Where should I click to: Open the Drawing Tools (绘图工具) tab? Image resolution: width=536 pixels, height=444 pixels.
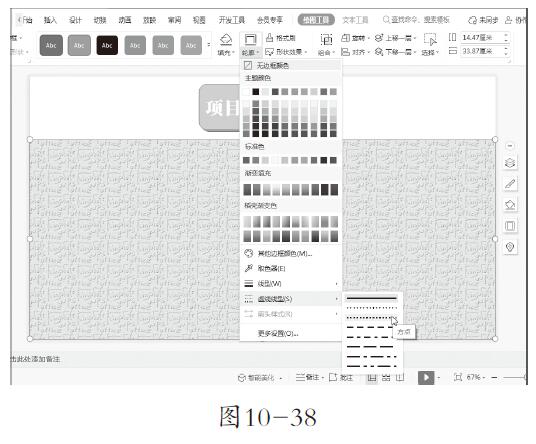(x=316, y=20)
